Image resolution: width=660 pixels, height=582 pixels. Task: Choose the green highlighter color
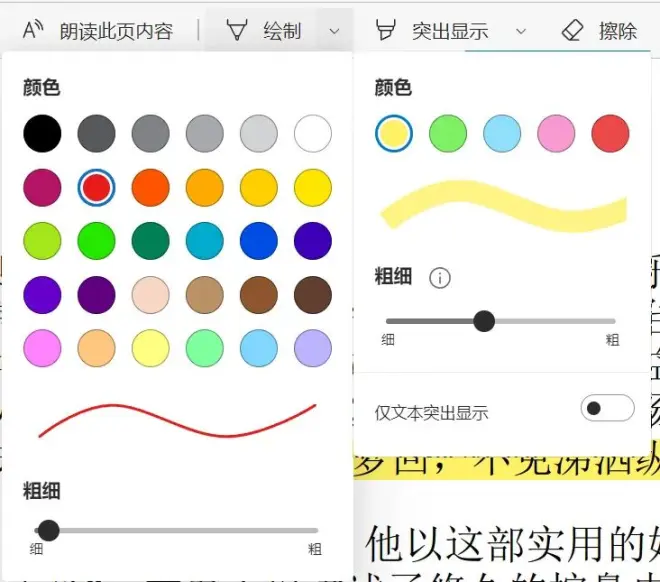pyautogui.click(x=448, y=133)
